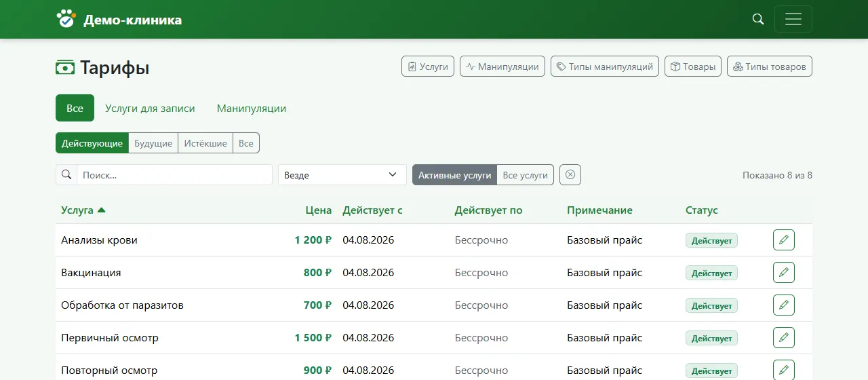
Task: Edit the Анализы крови tariff with the pencil icon
Action: [x=784, y=240]
